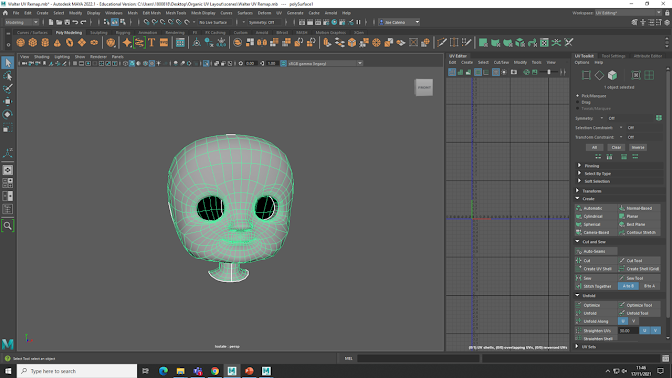This screenshot has width=672, height=378.
Task: Toggle Straighten UVs V button
Action: pos(655,331)
